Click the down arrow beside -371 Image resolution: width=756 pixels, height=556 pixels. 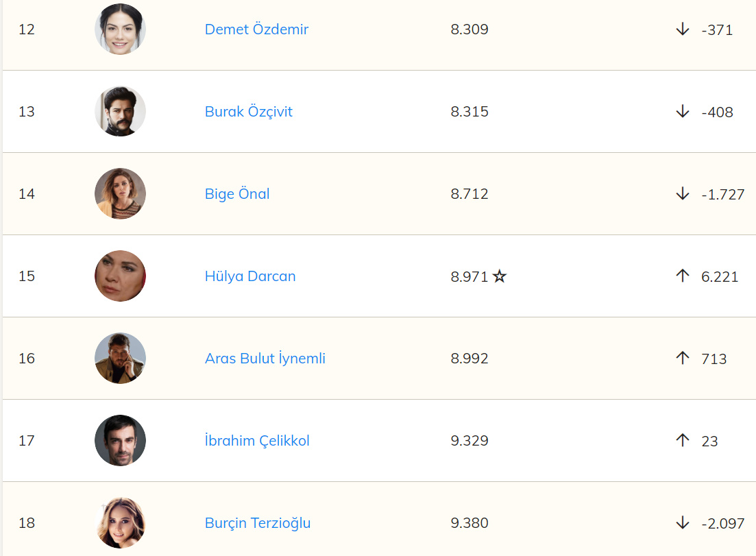point(682,29)
